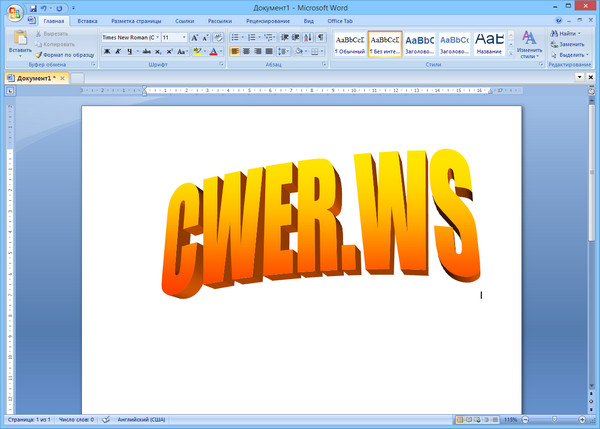Enable right text alignment
The image size is (600, 429).
(x=258, y=51)
